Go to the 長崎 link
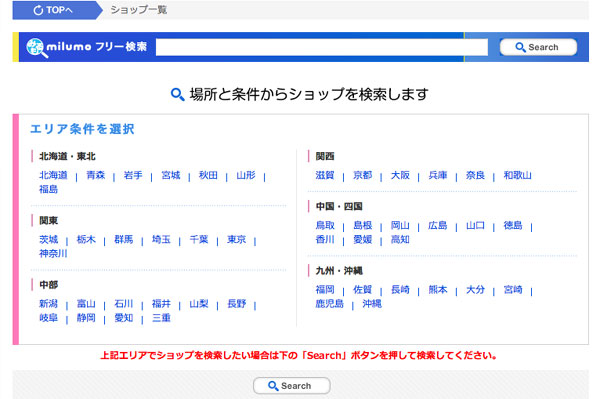 click(x=400, y=290)
